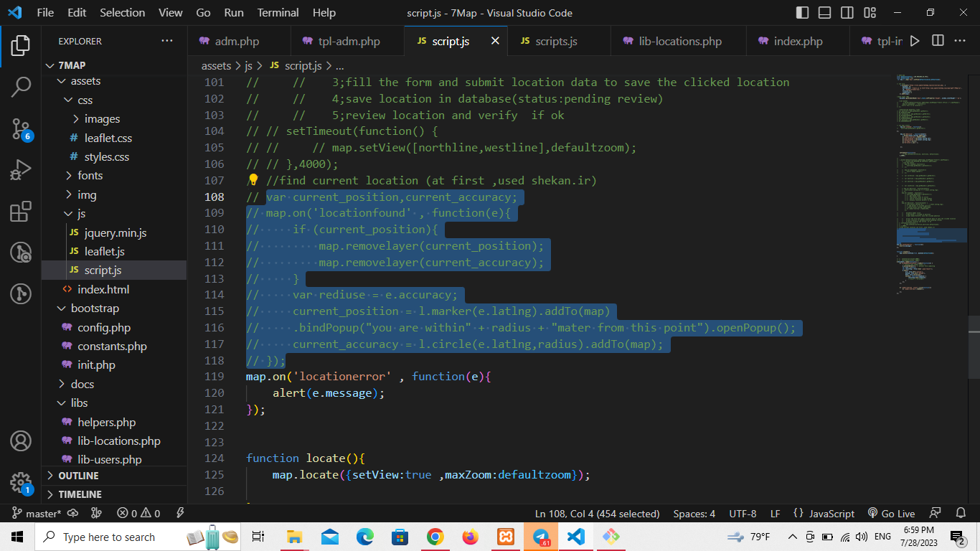Open jquery.min.js in explorer

pos(115,232)
